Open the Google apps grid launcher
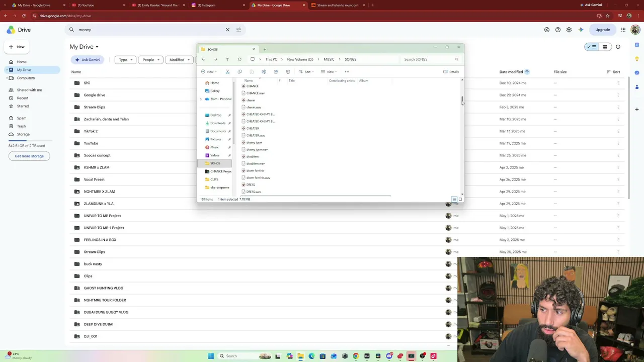The height and width of the screenshot is (362, 644). 623,30
